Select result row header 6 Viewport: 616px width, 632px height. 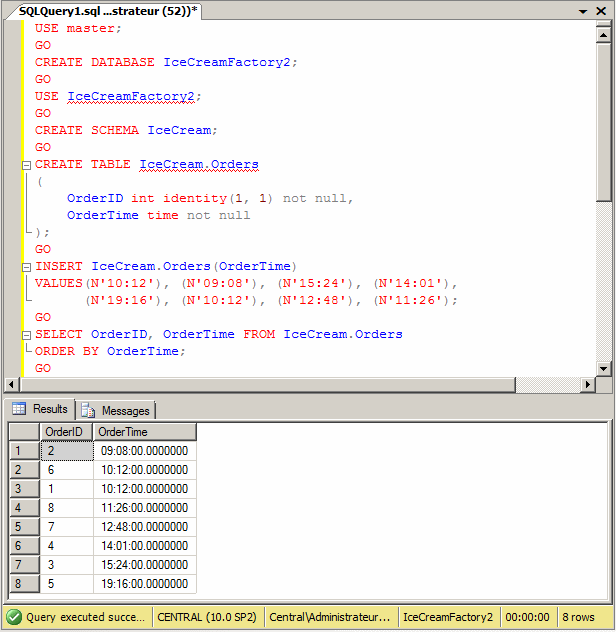point(24,545)
